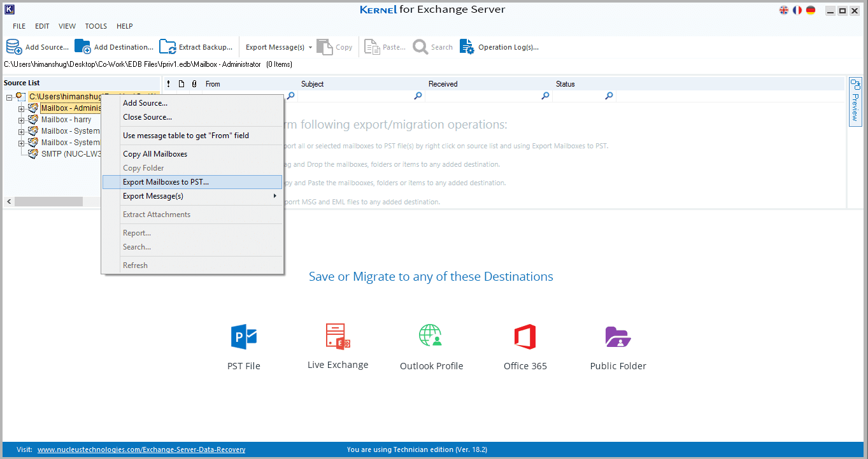Click the search icon in From filter

(x=290, y=96)
